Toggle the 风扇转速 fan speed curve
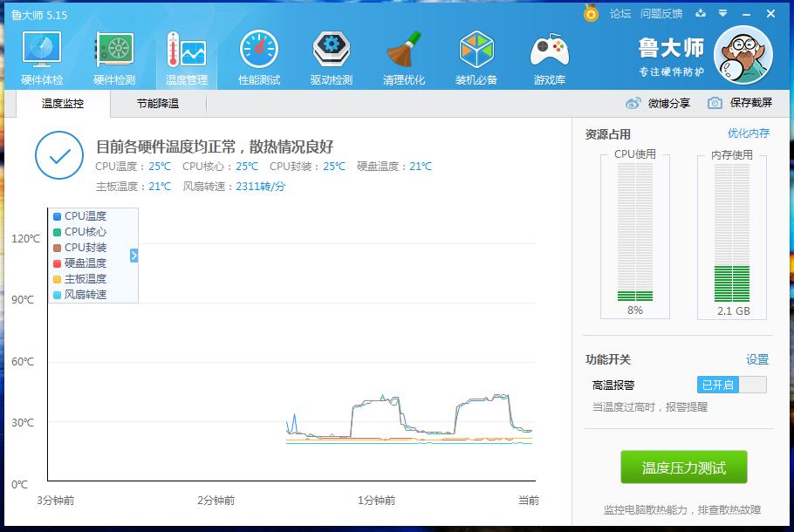794x532 pixels. [79, 294]
